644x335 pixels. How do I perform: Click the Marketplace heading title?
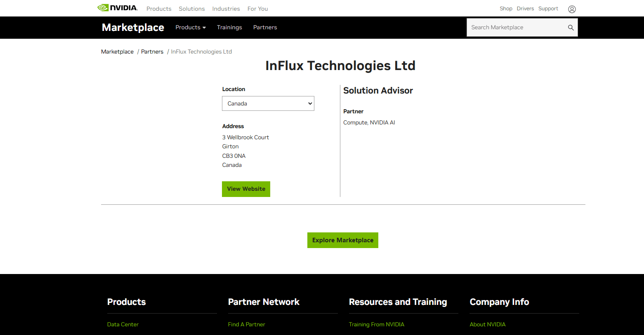[133, 28]
